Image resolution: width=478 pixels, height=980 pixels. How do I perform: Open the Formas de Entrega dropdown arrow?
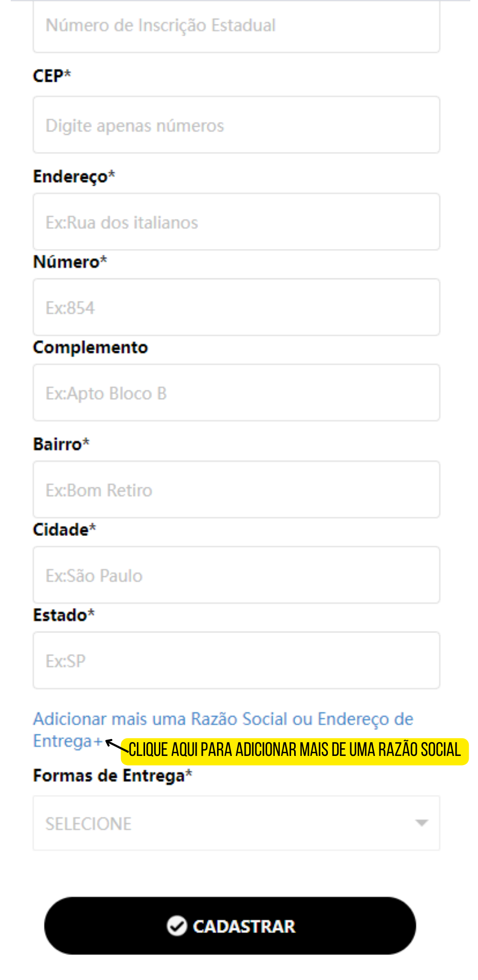[421, 823]
